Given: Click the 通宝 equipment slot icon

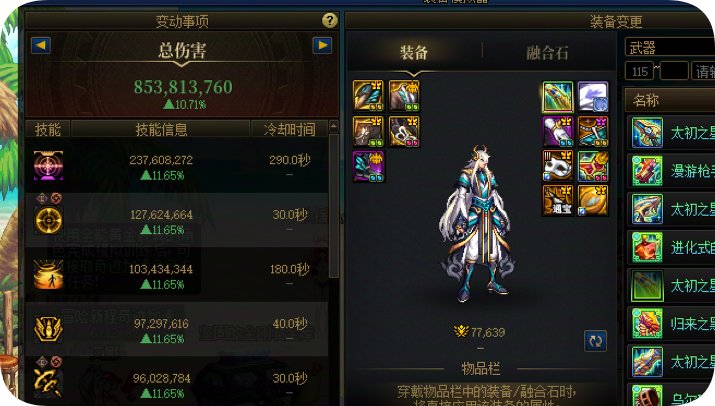Looking at the screenshot, I should [x=557, y=201].
